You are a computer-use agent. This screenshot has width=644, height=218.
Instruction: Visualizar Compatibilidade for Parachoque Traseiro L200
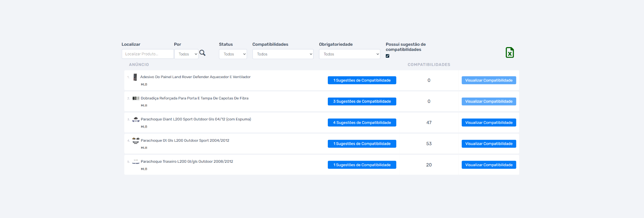[x=488, y=165]
